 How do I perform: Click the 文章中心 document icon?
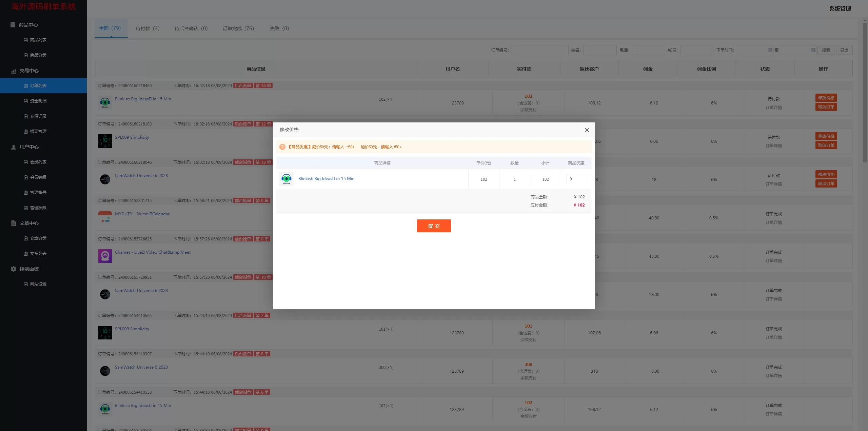pos(14,223)
